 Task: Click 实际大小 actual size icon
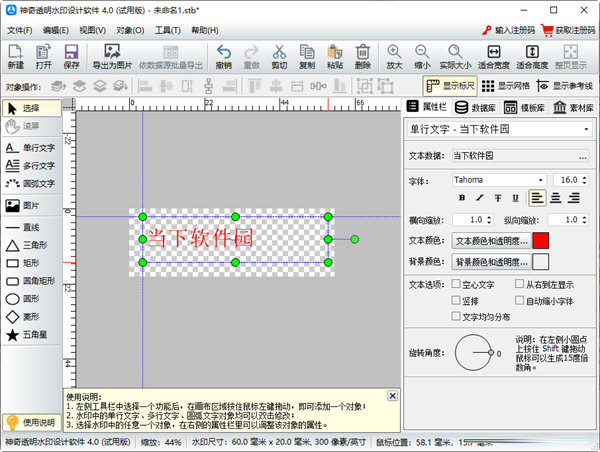tap(455, 57)
